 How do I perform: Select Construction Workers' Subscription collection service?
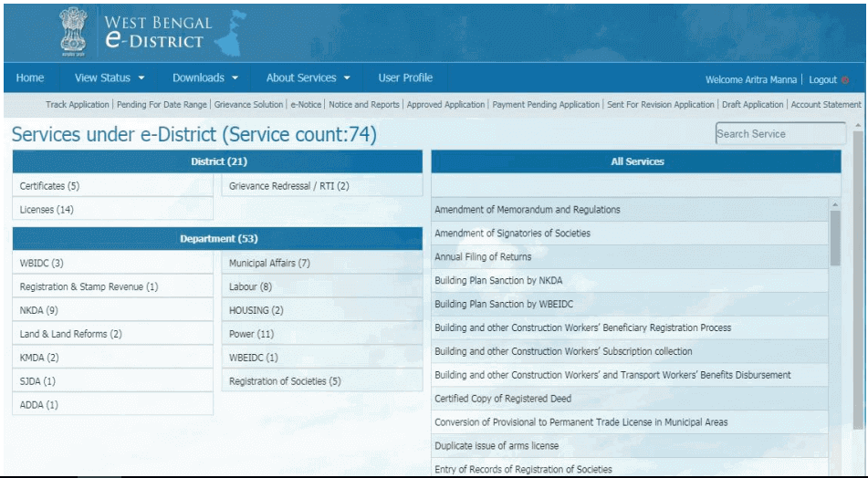point(630,351)
